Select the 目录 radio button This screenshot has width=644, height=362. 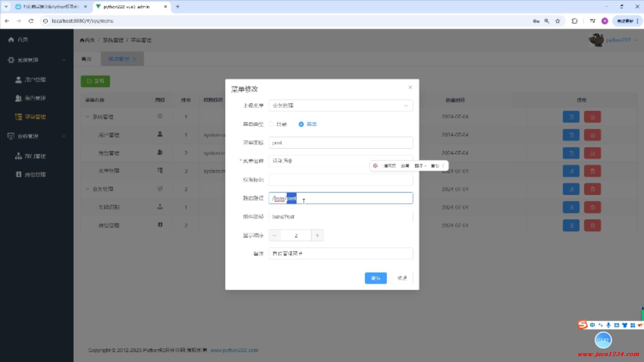271,124
